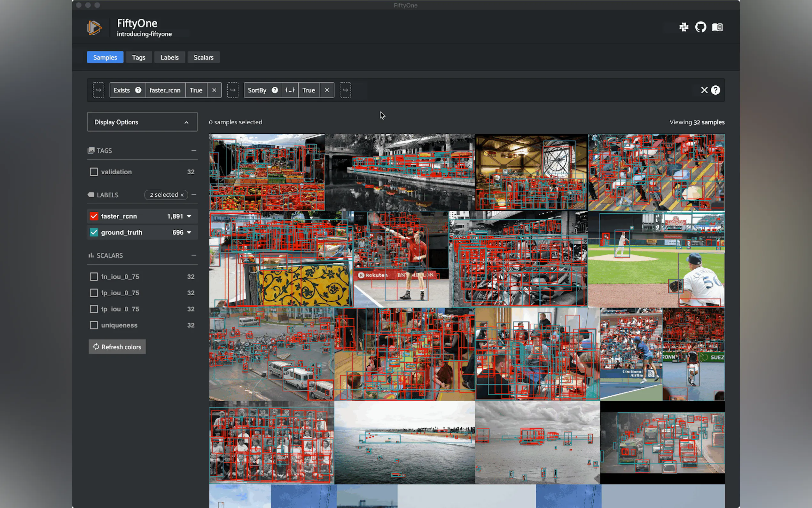Switch to the Labels tab
This screenshot has width=812, height=508.
pos(169,58)
